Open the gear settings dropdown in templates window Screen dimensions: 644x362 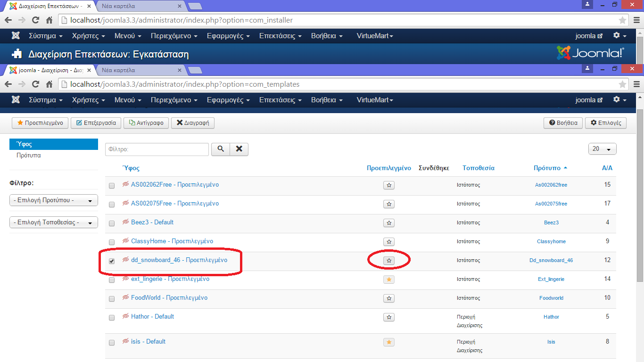(619, 100)
